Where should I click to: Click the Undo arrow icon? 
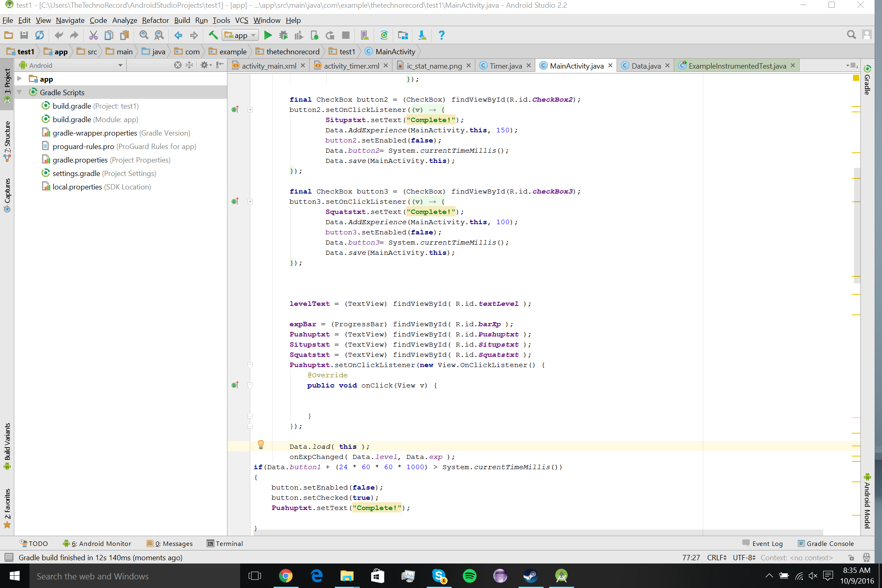coord(59,36)
